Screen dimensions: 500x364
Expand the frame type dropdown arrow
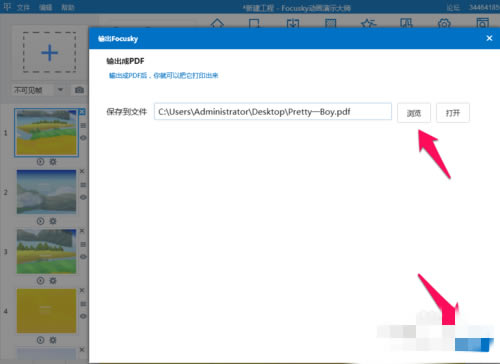(x=60, y=90)
